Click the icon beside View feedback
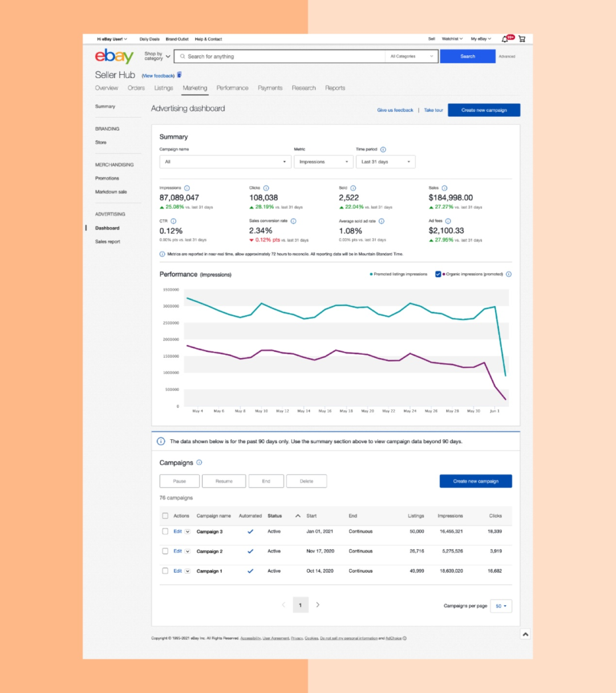This screenshot has height=693, width=616. click(x=179, y=75)
